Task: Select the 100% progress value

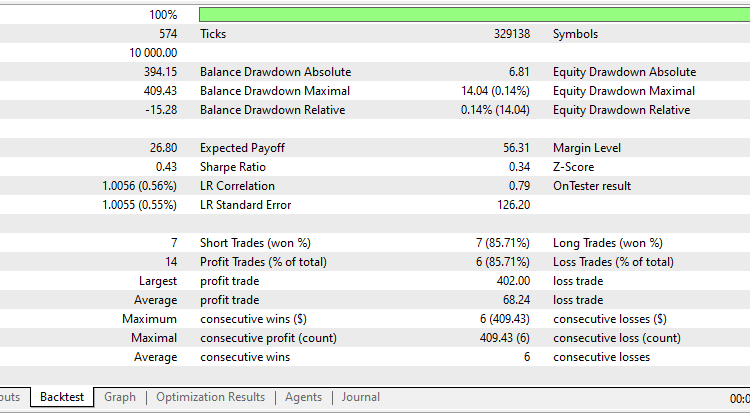Action: click(x=163, y=15)
